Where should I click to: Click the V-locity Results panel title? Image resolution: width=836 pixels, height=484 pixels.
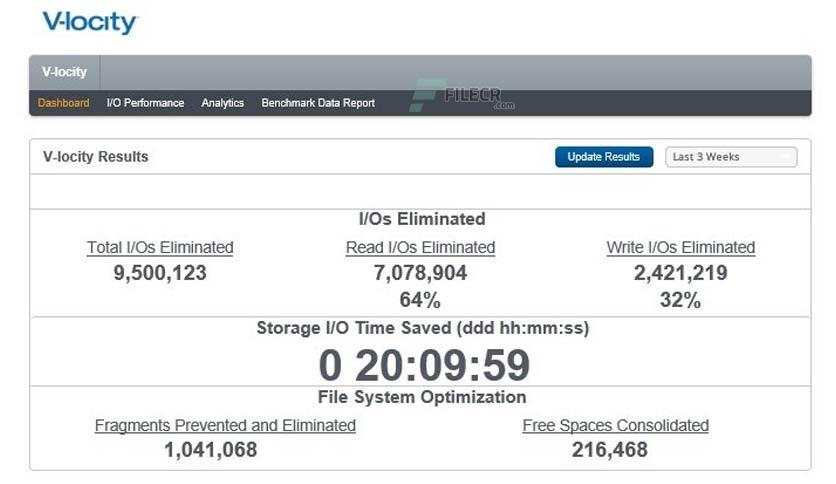[x=95, y=157]
